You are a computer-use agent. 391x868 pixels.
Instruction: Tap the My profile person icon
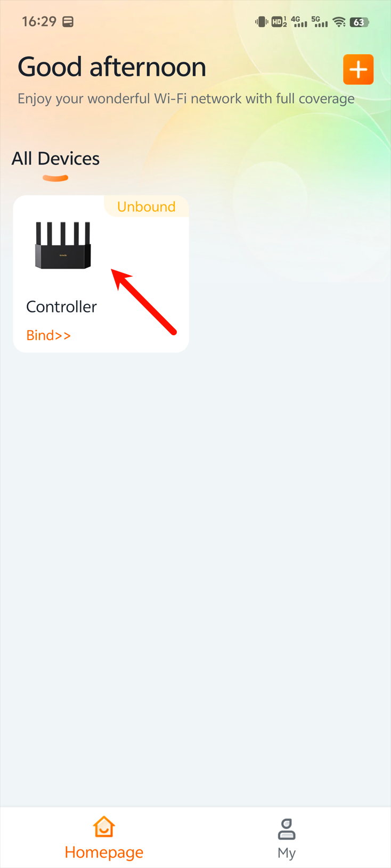(x=287, y=829)
